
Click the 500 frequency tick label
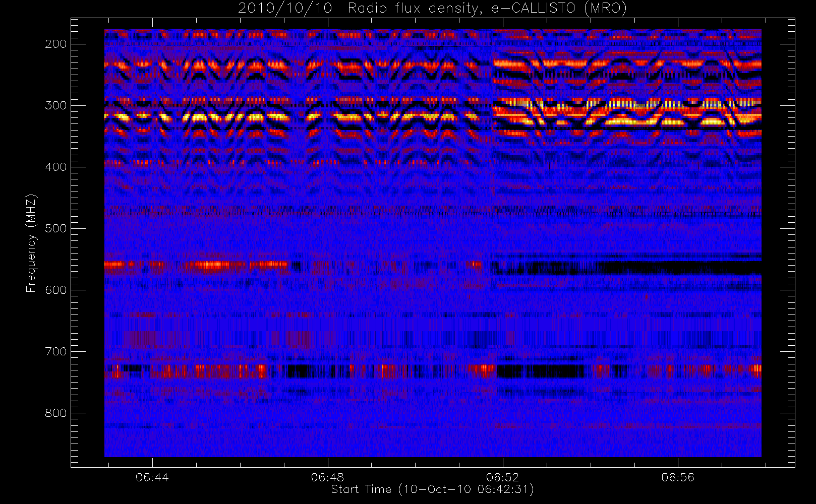click(x=56, y=228)
